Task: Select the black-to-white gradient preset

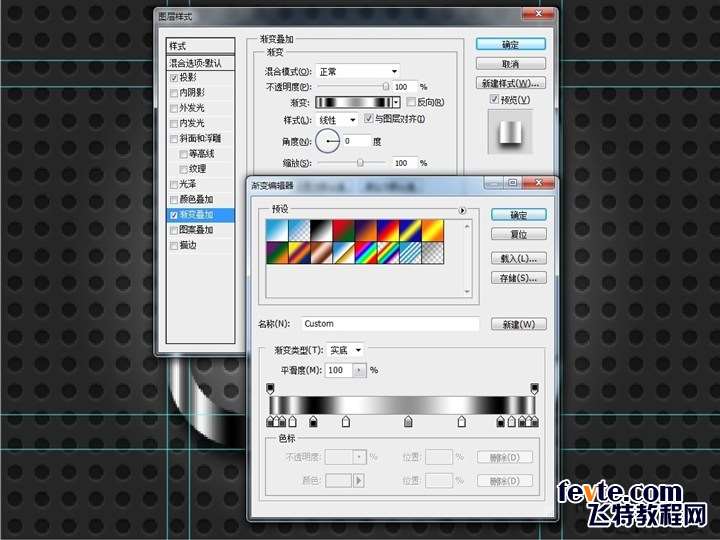Action: coord(321,231)
